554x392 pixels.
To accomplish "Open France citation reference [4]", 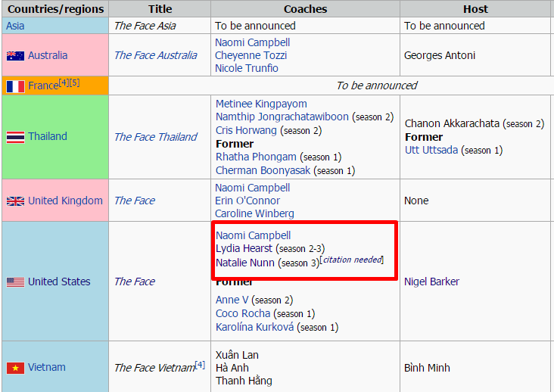I will coord(64,82).
